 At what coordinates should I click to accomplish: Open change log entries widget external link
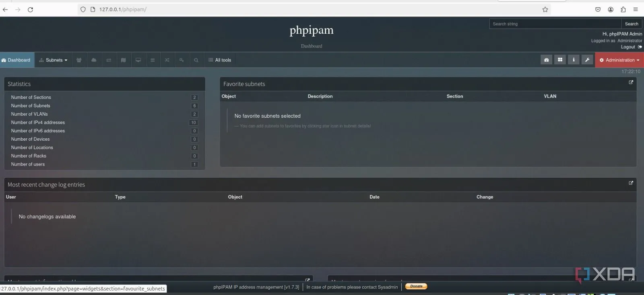631,183
